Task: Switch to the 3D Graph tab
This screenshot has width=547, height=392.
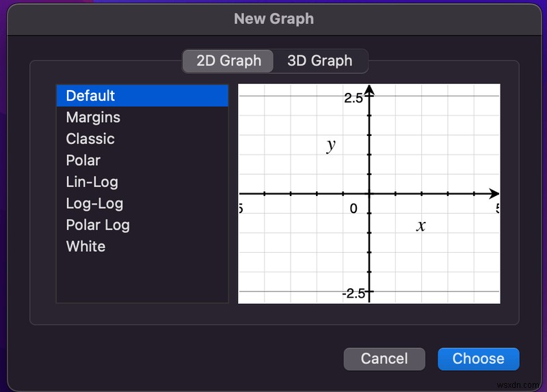Action: pos(320,61)
